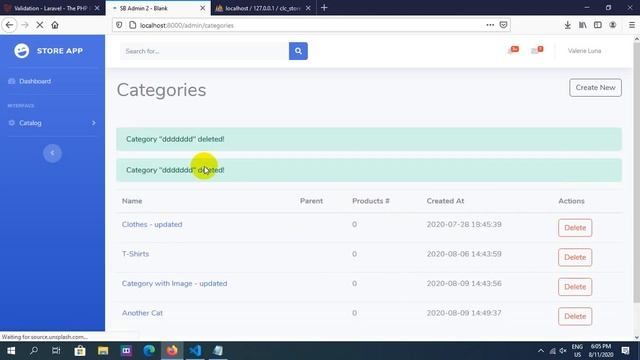Open Microsoft Store from taskbar
This screenshot has width=640, height=360.
80,351
